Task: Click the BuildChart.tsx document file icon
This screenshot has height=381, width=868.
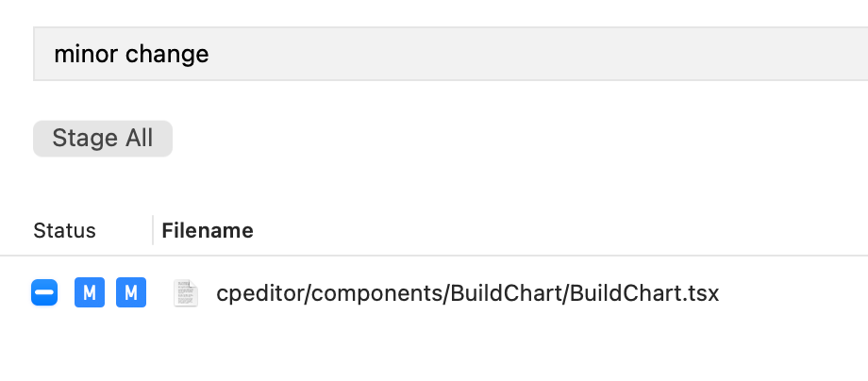Action: coord(186,293)
